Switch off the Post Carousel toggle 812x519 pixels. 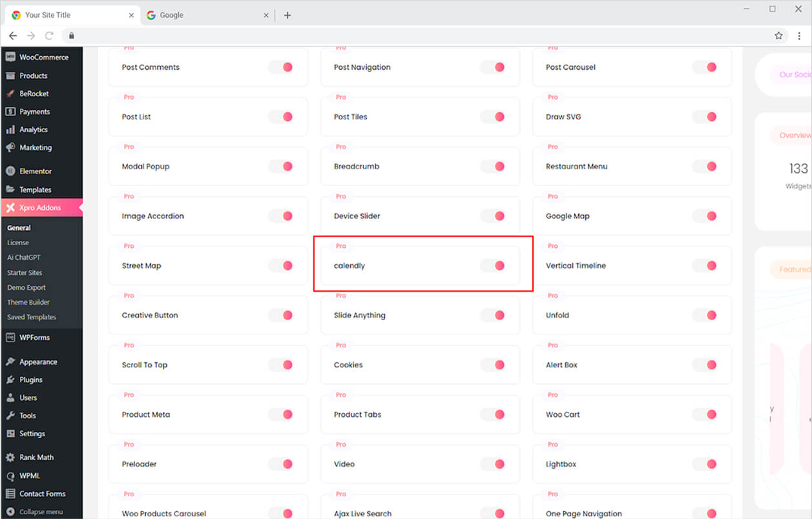point(706,67)
